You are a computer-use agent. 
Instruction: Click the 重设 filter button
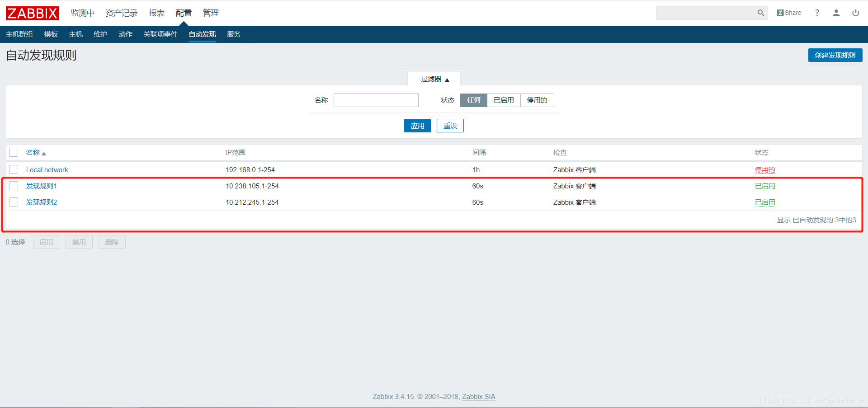tap(450, 126)
